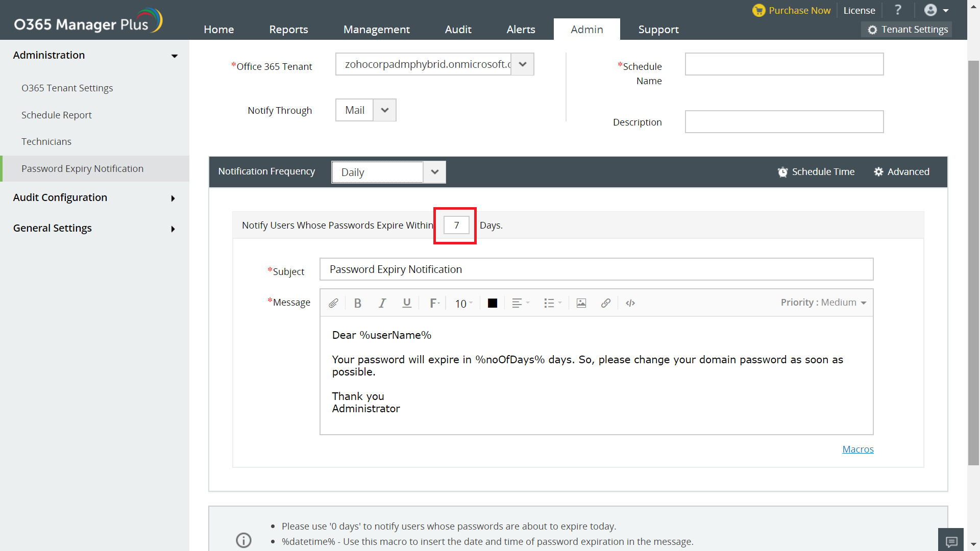Open the Schedule Time settings
This screenshot has height=551, width=980.
(x=816, y=172)
